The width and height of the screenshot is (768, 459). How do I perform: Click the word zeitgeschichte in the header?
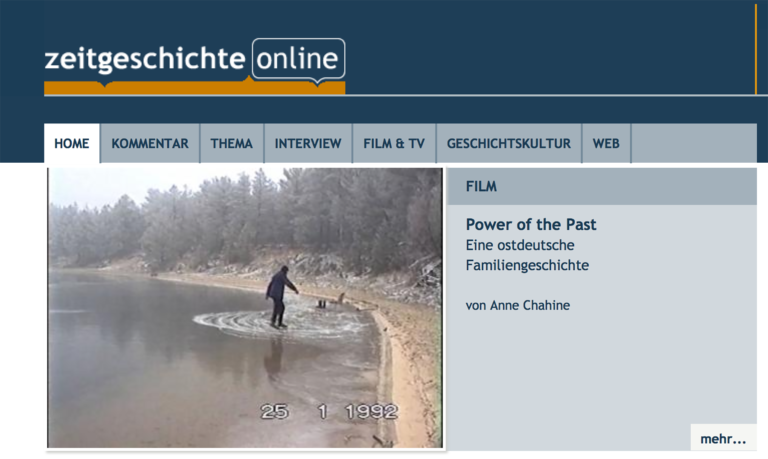coord(145,59)
